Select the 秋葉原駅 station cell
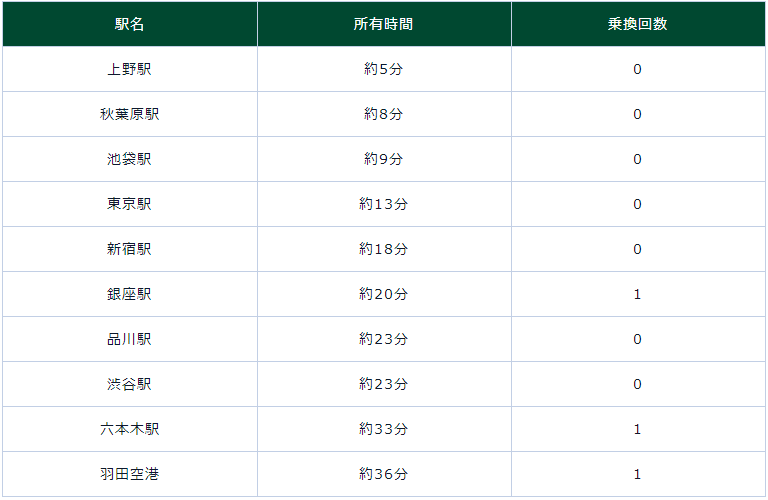 (130, 114)
